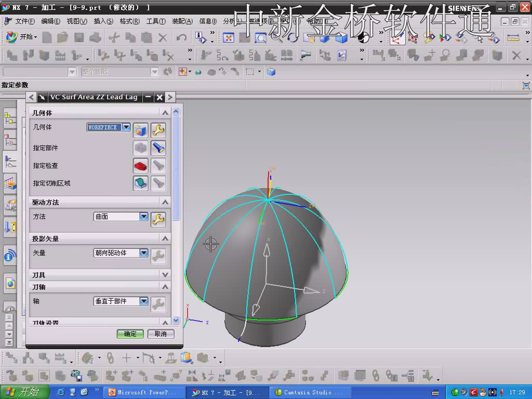Click the Save floppy disk icon
This screenshot has width=532, height=399.
point(79,37)
